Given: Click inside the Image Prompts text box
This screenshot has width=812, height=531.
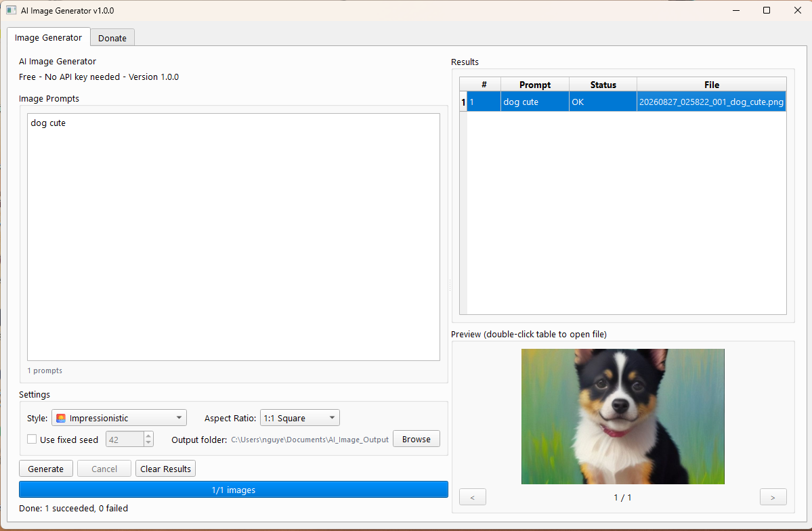Looking at the screenshot, I should point(234,237).
